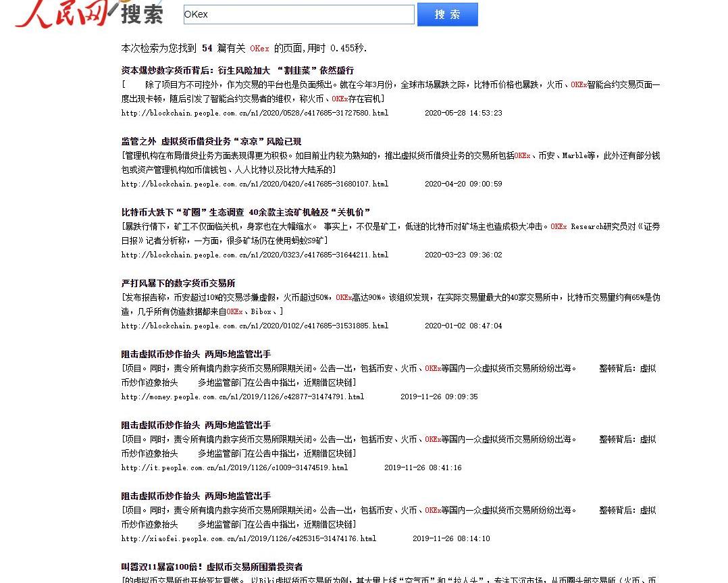Click URL ending in c417685-31644211.html
Image resolution: width=728 pixels, height=583 pixels.
[255, 255]
